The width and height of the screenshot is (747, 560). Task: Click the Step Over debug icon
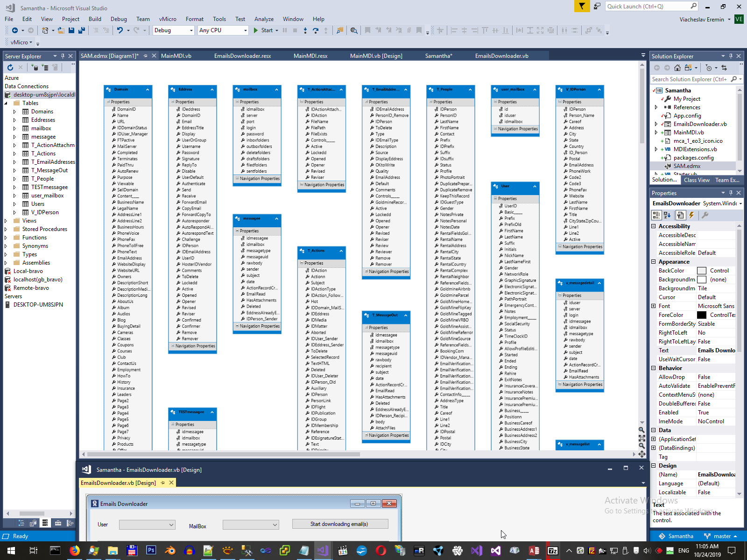pos(316,30)
